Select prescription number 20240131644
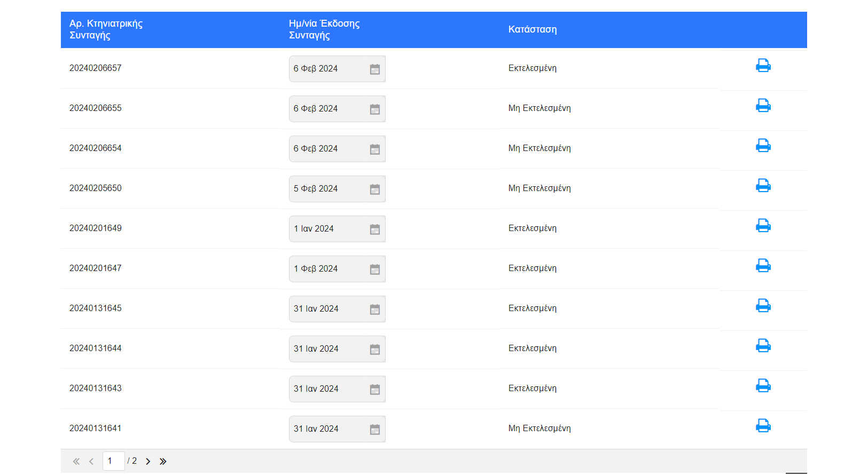 click(x=96, y=348)
